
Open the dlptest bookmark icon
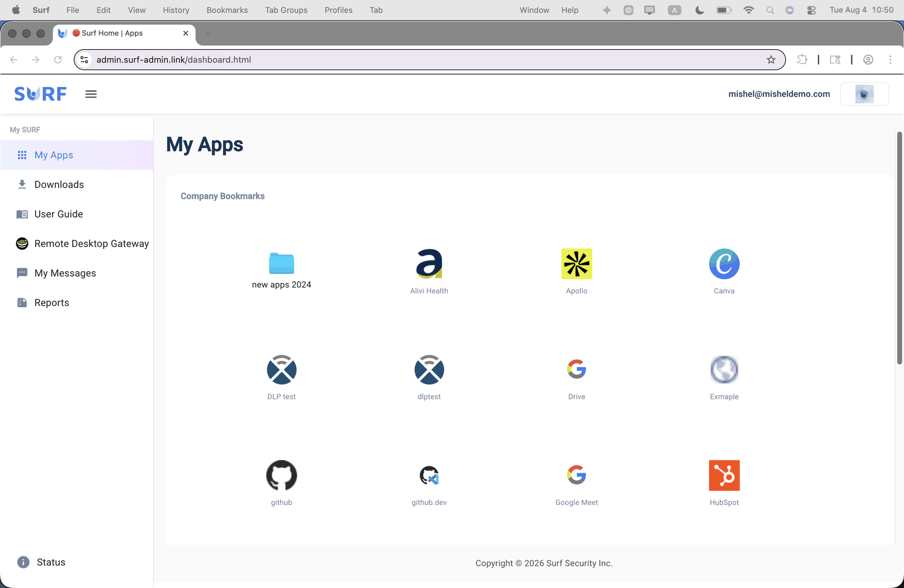click(429, 370)
